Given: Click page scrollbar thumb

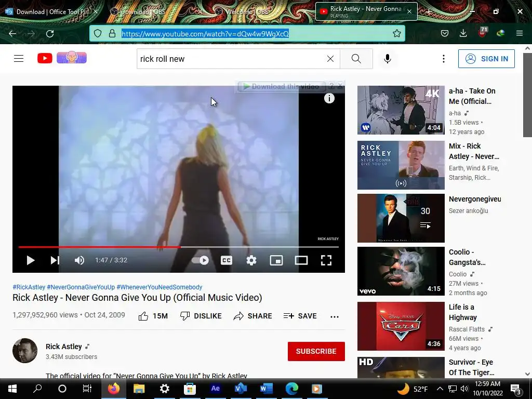Looking at the screenshot, I should [x=527, y=95].
